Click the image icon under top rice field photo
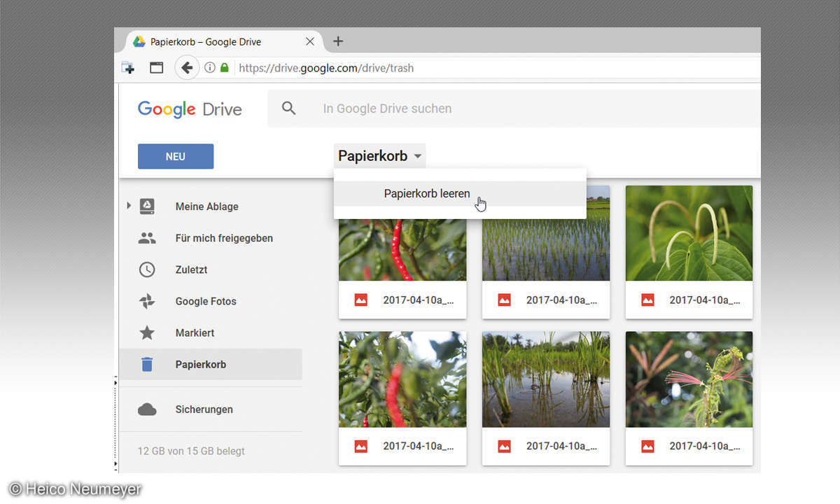840x504 pixels. coord(504,300)
